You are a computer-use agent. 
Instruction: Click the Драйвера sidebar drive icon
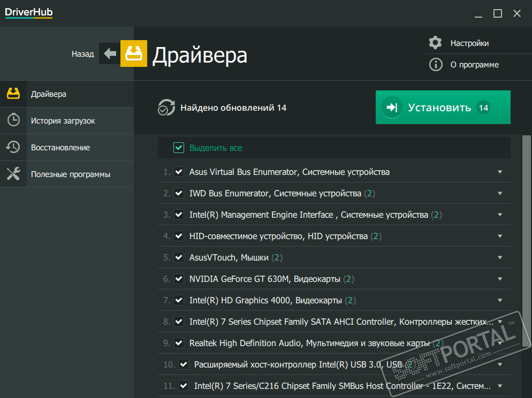click(13, 94)
